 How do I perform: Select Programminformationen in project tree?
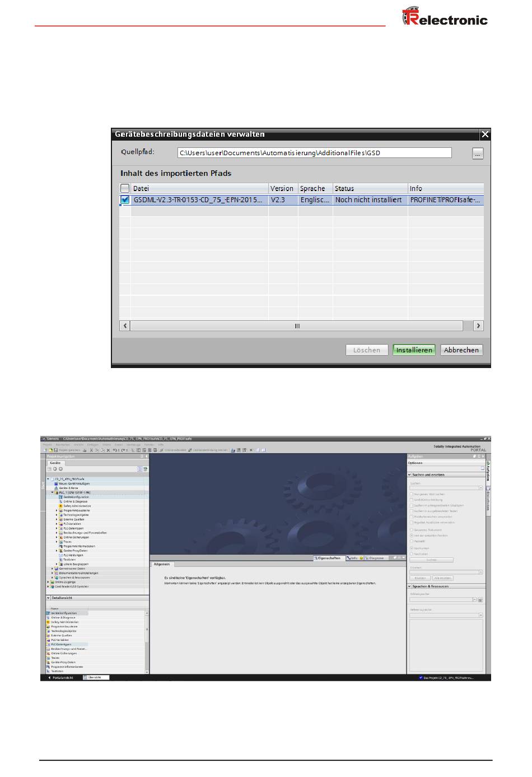[79, 546]
